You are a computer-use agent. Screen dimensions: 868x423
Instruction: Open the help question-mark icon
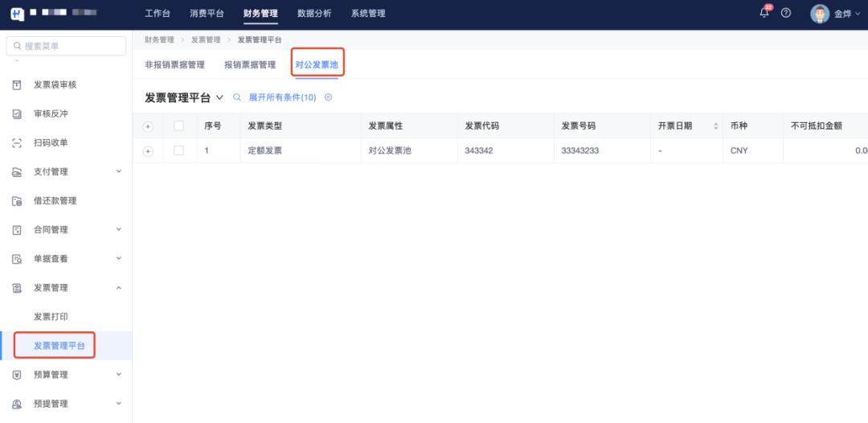pyautogui.click(x=785, y=14)
